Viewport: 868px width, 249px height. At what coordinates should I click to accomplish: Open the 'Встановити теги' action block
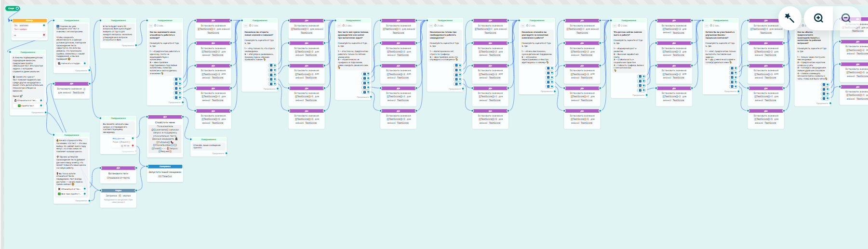point(118,173)
